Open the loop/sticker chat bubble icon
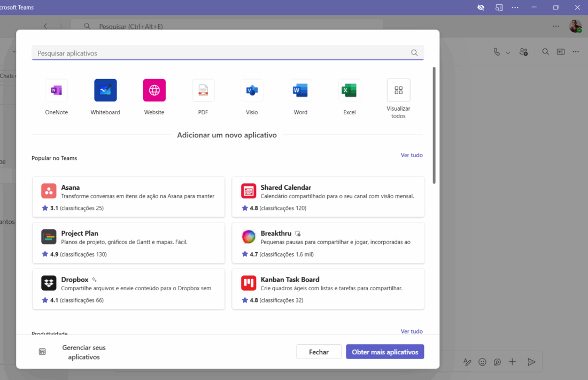The image size is (588, 380). tap(497, 362)
